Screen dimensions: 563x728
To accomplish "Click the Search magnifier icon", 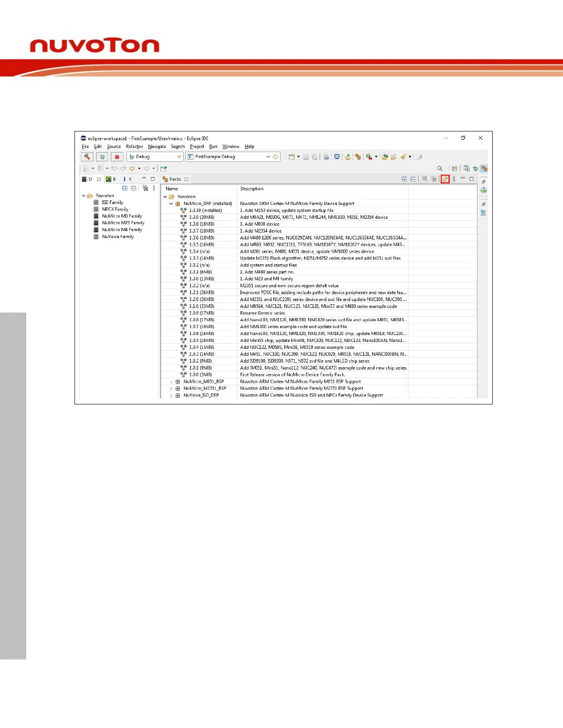I will pyautogui.click(x=440, y=169).
